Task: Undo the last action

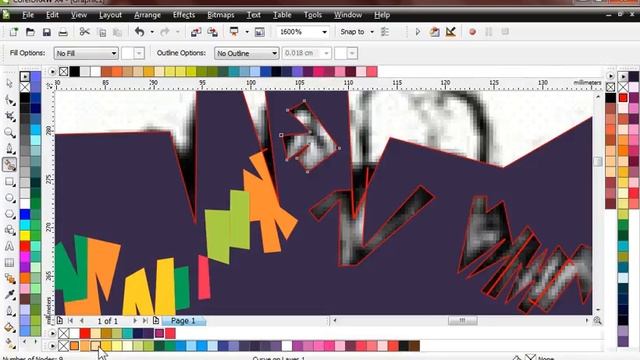Action: (140, 32)
